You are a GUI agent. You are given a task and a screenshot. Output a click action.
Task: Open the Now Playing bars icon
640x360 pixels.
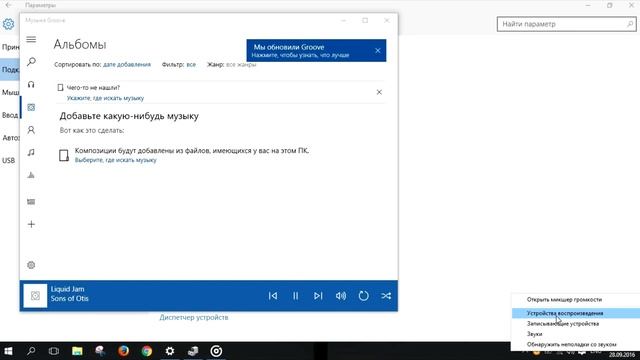(x=31, y=175)
